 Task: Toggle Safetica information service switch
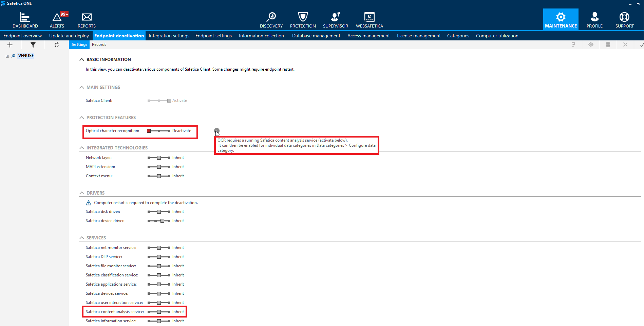[159, 321]
